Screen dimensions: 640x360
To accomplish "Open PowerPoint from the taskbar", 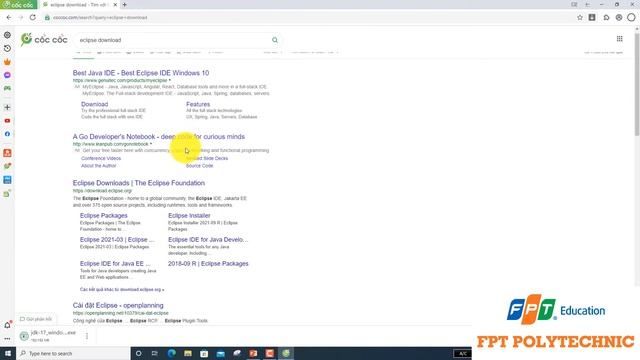I will 253,353.
